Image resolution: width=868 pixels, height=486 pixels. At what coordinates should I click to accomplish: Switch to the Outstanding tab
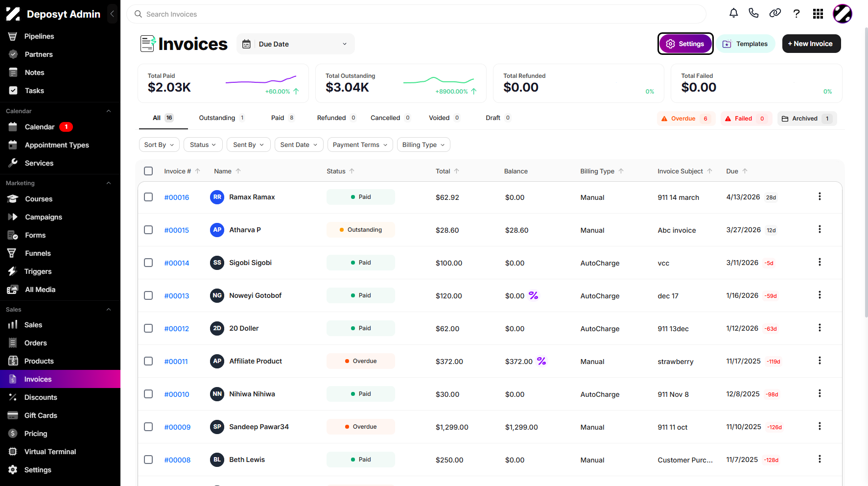(x=222, y=118)
